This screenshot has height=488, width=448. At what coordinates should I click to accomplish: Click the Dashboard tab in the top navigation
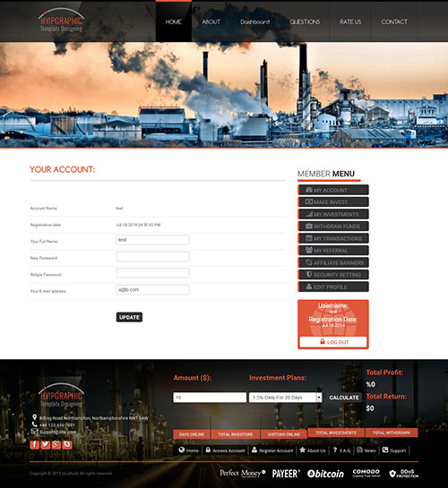[x=255, y=21]
